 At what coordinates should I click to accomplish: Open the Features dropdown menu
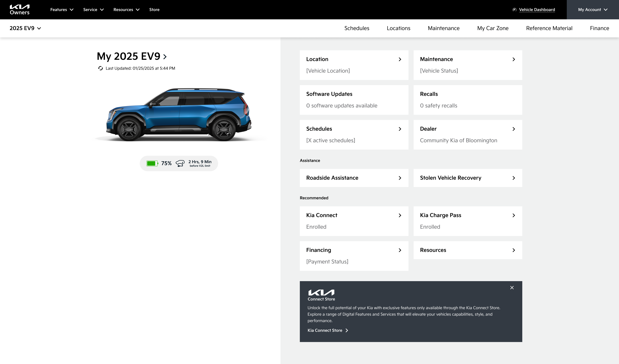(62, 10)
